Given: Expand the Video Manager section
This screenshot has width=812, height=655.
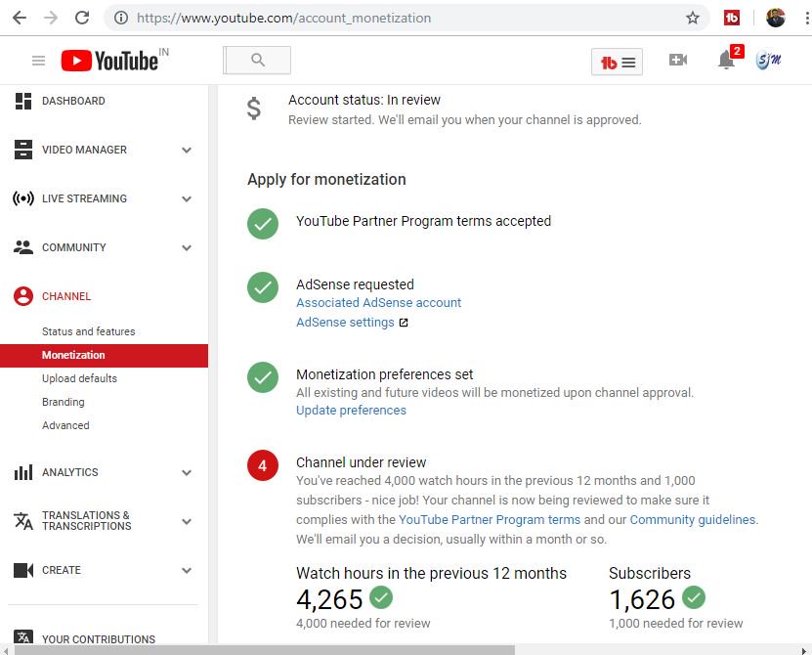Looking at the screenshot, I should (187, 151).
